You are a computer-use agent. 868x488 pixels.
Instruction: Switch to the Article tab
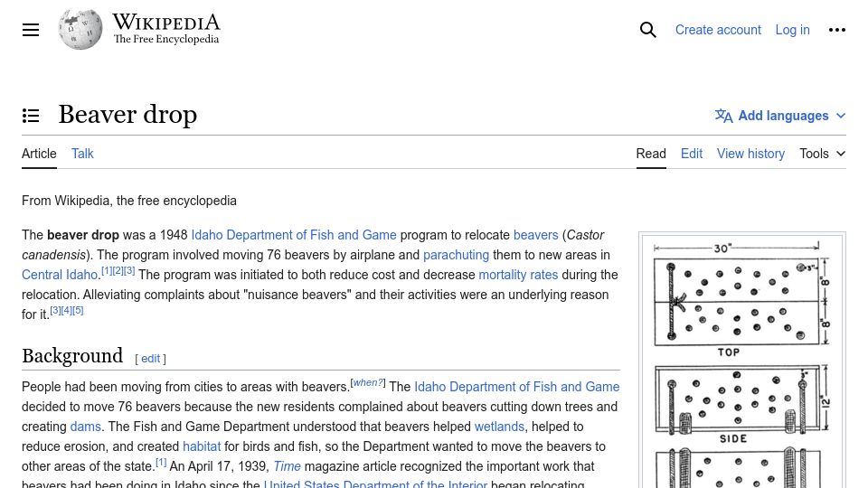[x=39, y=154]
